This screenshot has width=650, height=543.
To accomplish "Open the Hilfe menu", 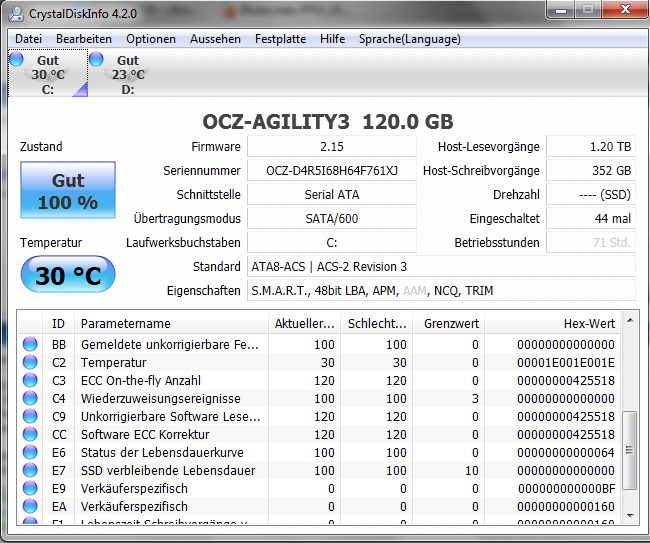I will 332,39.
